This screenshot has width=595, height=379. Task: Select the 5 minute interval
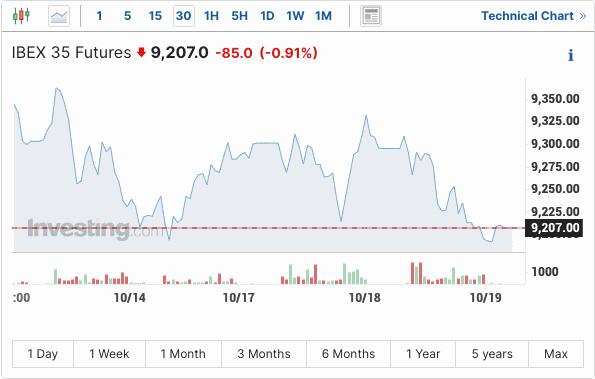pyautogui.click(x=128, y=16)
